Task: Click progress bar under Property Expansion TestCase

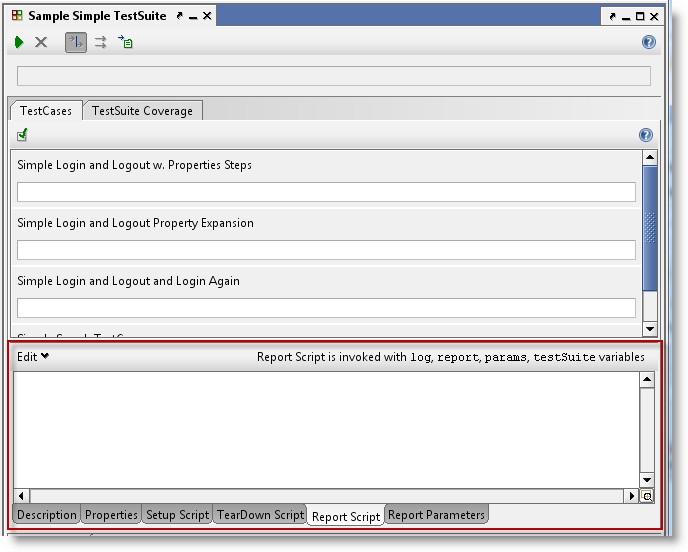Action: (326, 250)
